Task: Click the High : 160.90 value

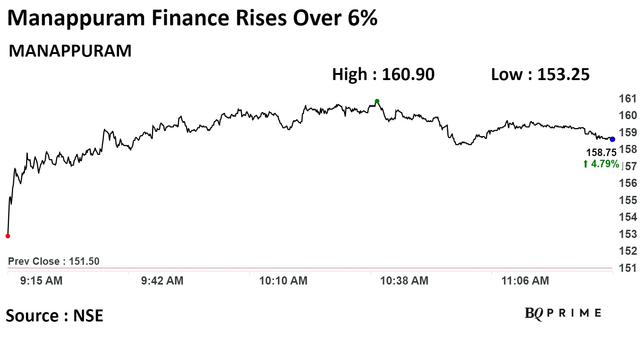Action: pos(383,74)
